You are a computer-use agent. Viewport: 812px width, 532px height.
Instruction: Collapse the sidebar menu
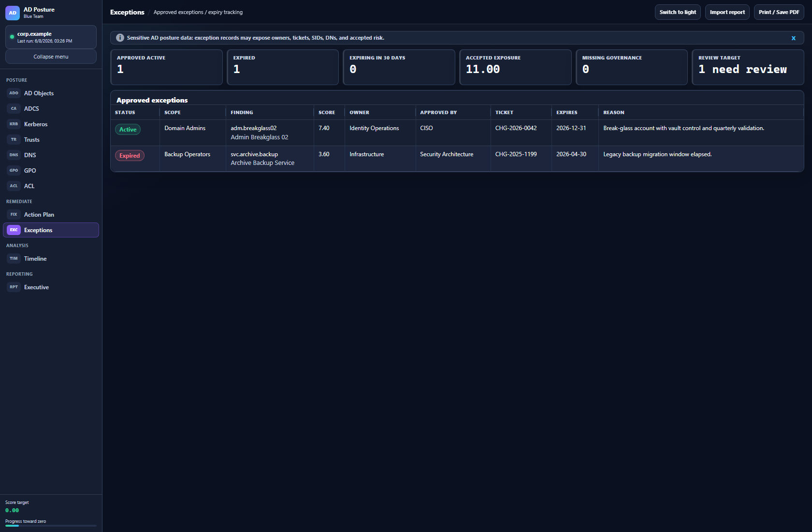pos(51,57)
